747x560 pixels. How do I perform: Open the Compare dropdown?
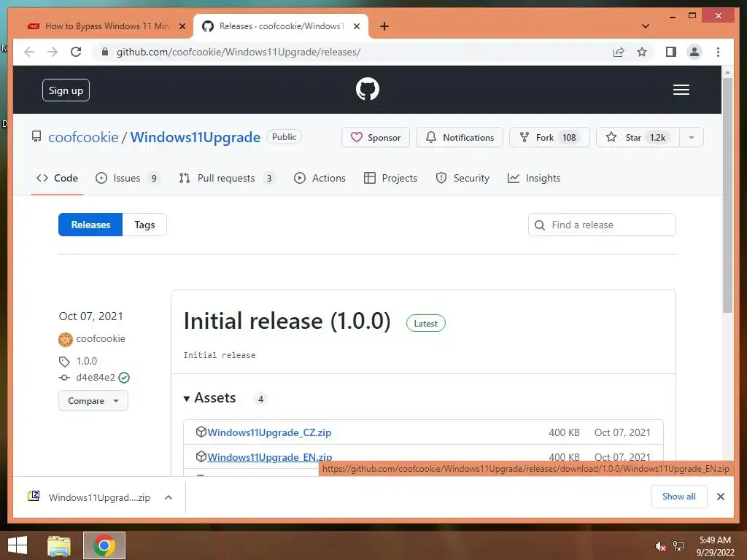(93, 400)
